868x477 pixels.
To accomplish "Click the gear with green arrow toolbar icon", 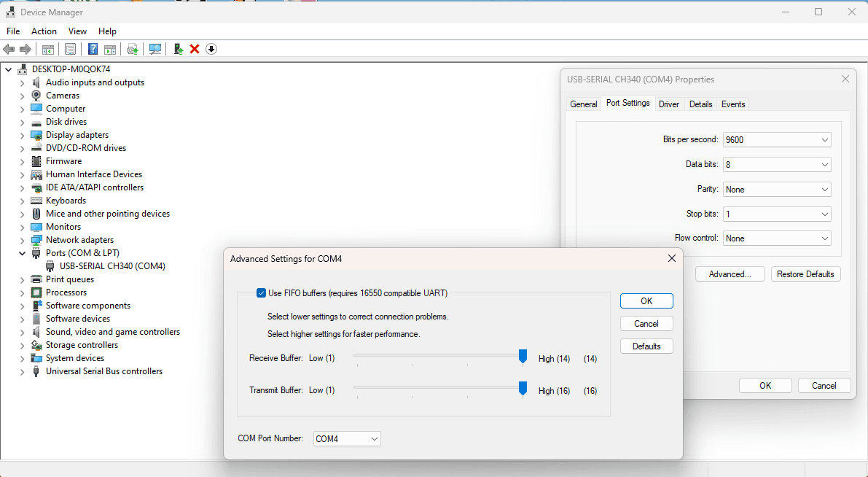I will (x=133, y=50).
